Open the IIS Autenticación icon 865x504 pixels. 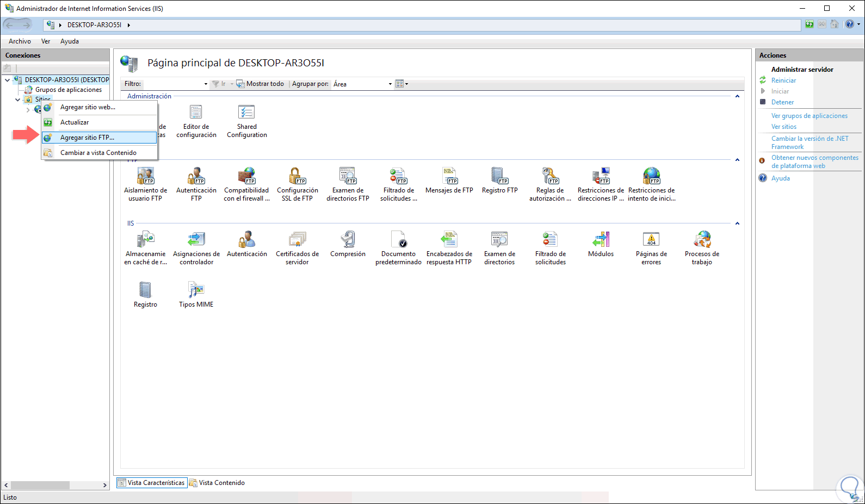[x=247, y=245]
